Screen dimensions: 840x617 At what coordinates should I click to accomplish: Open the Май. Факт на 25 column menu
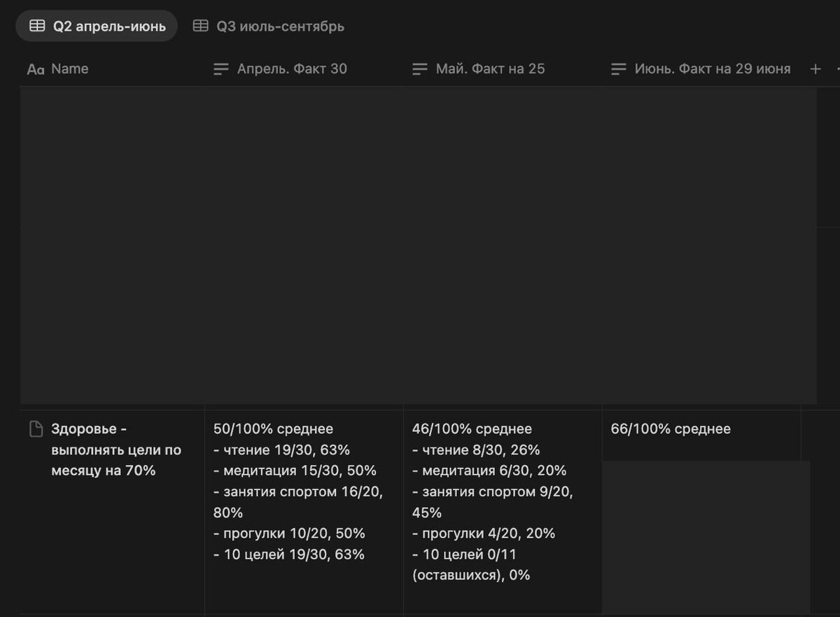tap(503, 69)
